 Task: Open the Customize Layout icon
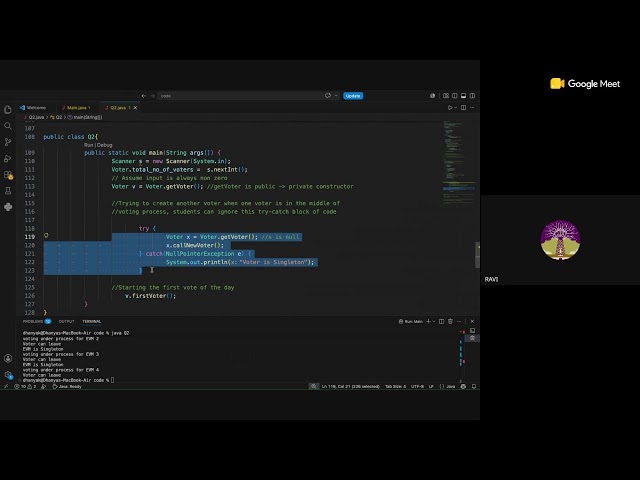(446, 96)
